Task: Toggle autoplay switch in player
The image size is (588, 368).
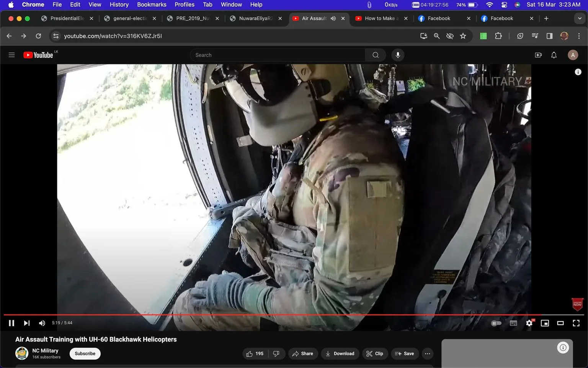Action: pyautogui.click(x=496, y=323)
